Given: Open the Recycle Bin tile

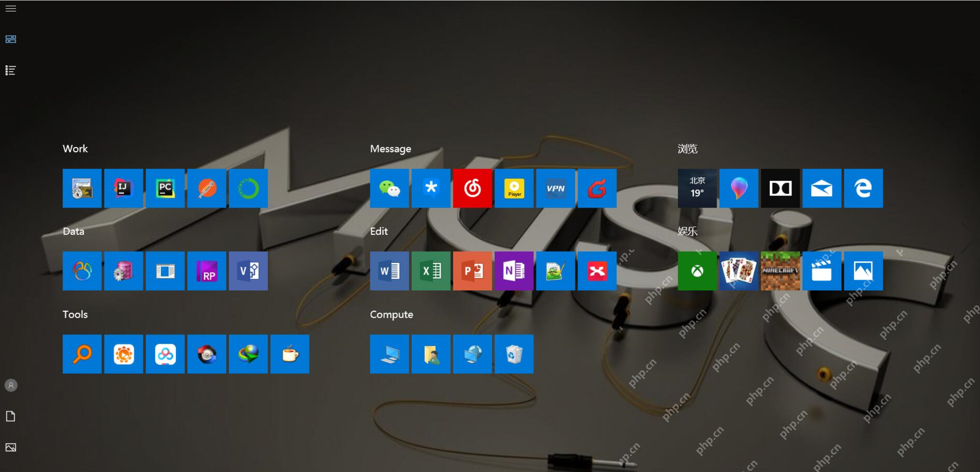Looking at the screenshot, I should (514, 354).
